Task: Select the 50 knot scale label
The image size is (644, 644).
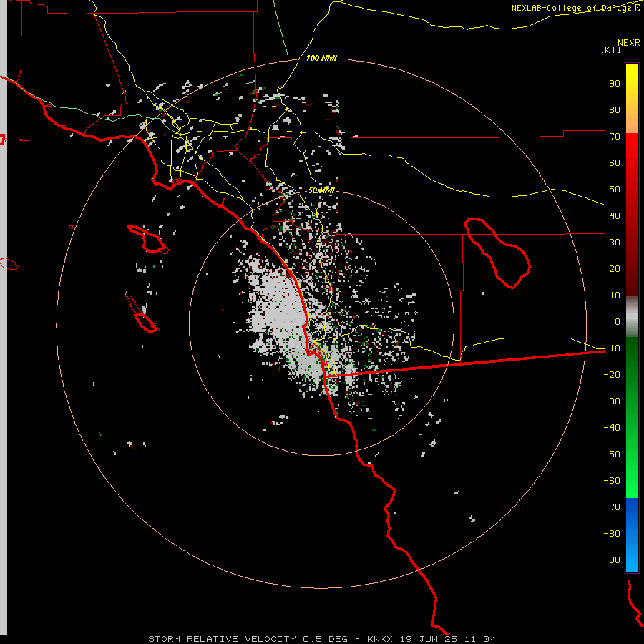Action: click(615, 190)
